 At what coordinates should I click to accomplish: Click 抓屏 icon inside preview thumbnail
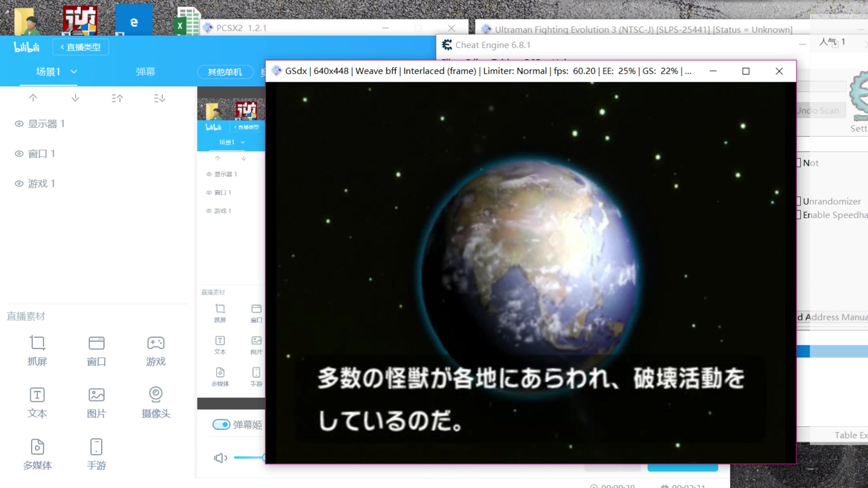[x=220, y=313]
